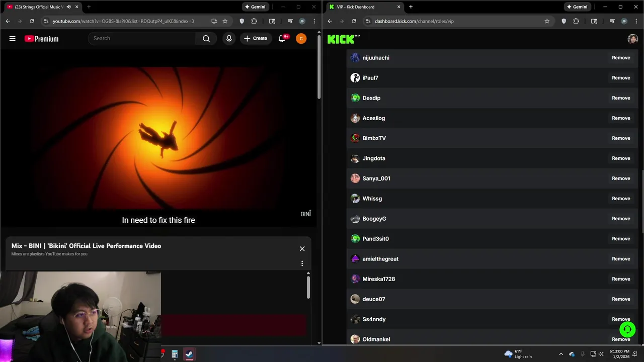Open the green Kick support chat bubble
This screenshot has width=644, height=362.
point(627,330)
